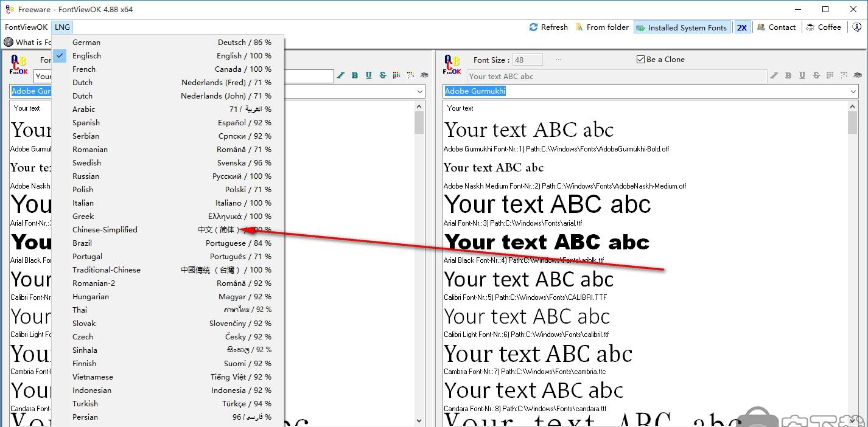Select Installed System Fonts view
Image resolution: width=868 pixels, height=427 pixels.
[x=682, y=27]
